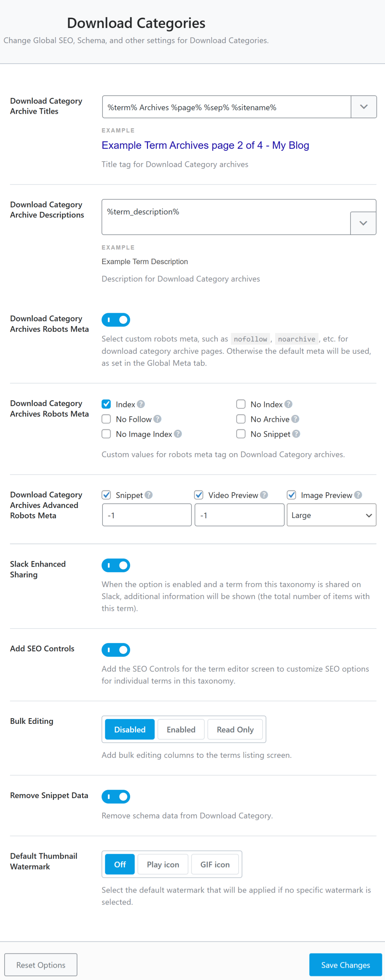Click the Reset Options button
Screen dimensions: 385x980
pos(41,965)
